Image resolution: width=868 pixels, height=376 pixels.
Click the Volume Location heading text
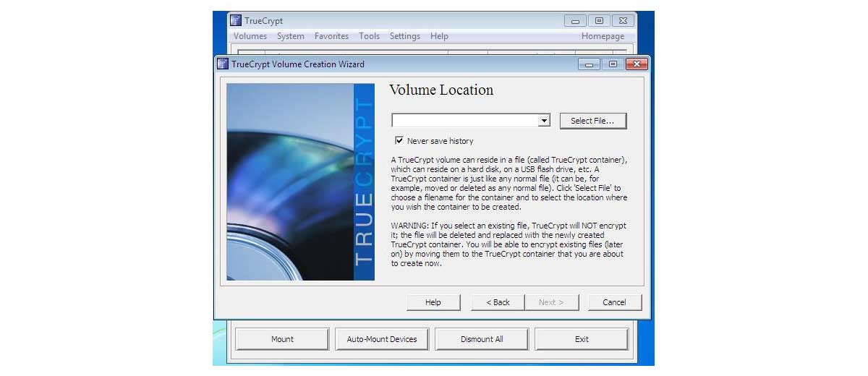(x=441, y=90)
